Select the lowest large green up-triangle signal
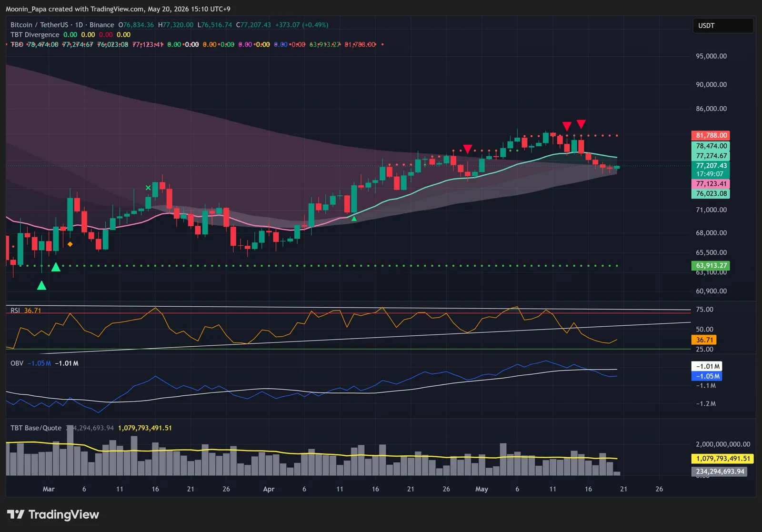Image resolution: width=762 pixels, height=532 pixels. coord(41,285)
